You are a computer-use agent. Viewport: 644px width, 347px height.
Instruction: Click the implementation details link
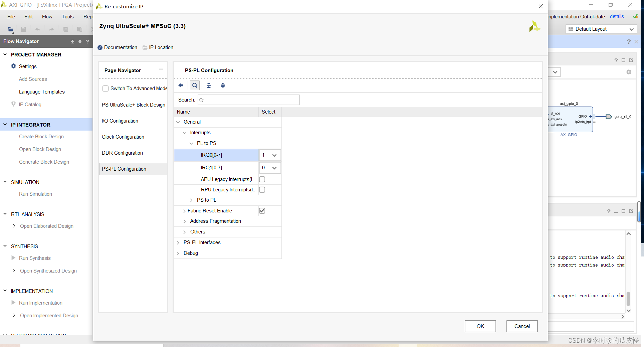click(x=617, y=16)
